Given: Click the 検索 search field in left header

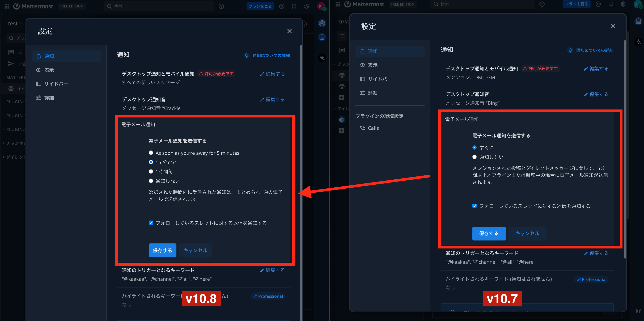Looking at the screenshot, I should pyautogui.click(x=159, y=6).
